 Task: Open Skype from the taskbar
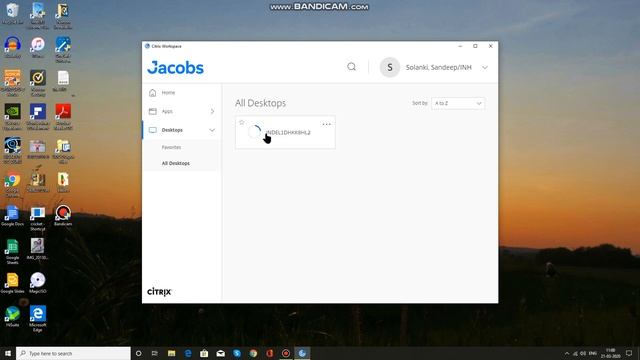(237, 353)
